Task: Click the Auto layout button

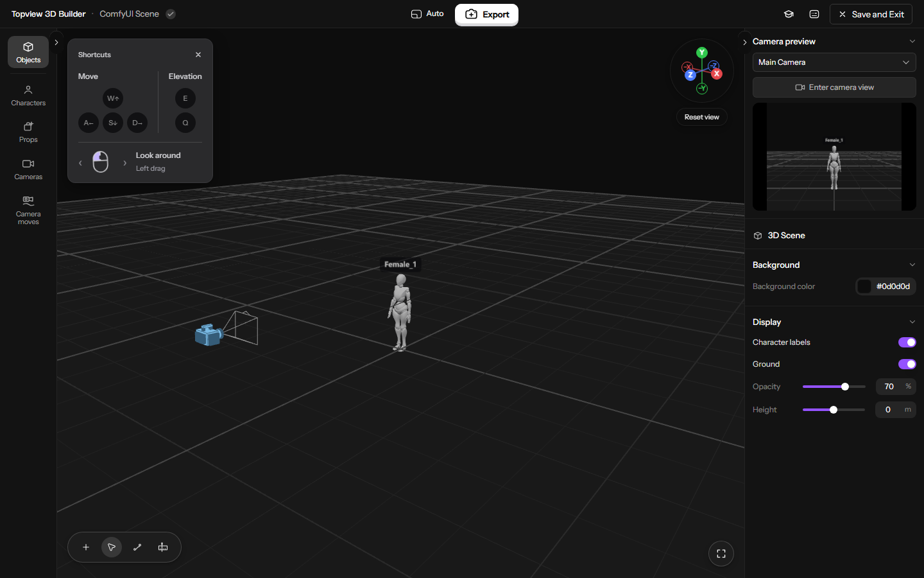Action: click(427, 13)
